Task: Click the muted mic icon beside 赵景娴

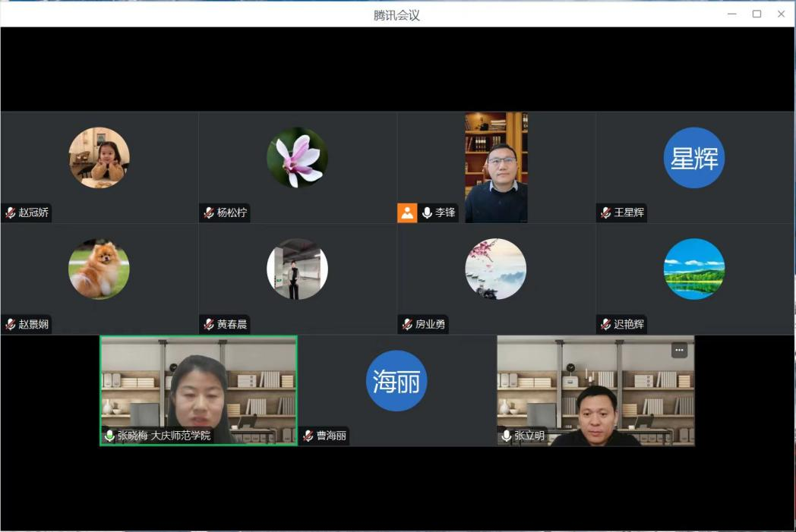Action: [x=11, y=325]
